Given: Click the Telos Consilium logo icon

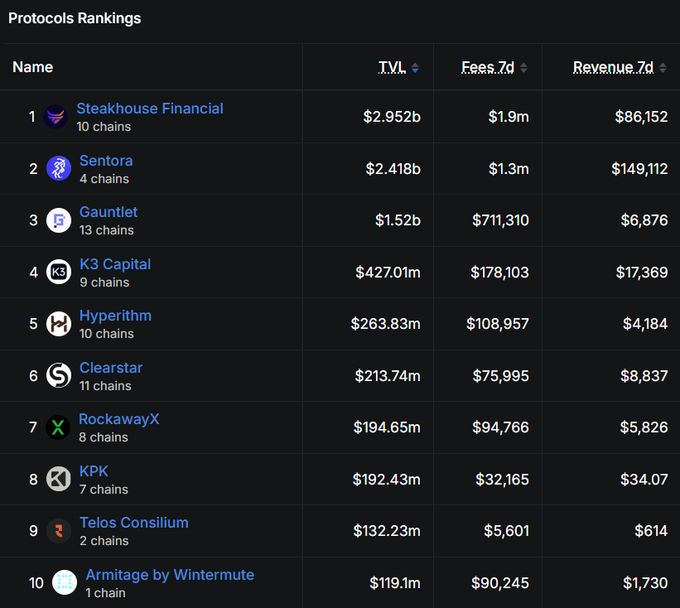Looking at the screenshot, I should [x=59, y=531].
